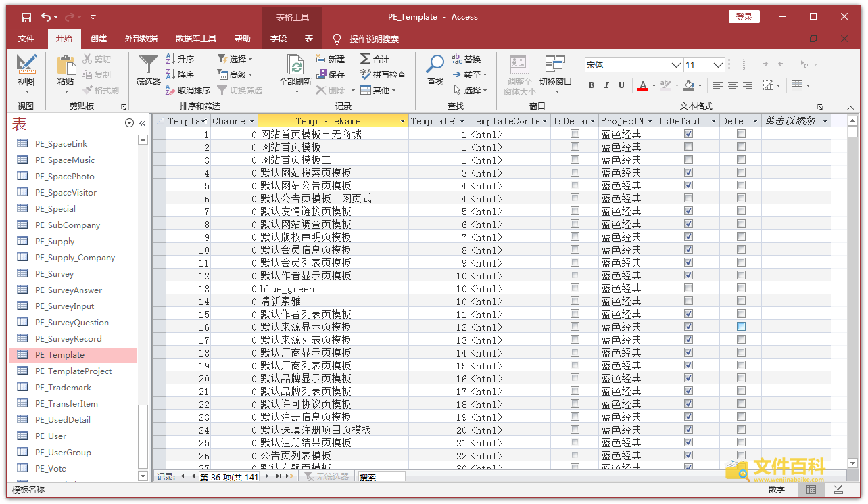The width and height of the screenshot is (868, 504).
Task: Click the Undo arrow in title bar
Action: pos(46,17)
